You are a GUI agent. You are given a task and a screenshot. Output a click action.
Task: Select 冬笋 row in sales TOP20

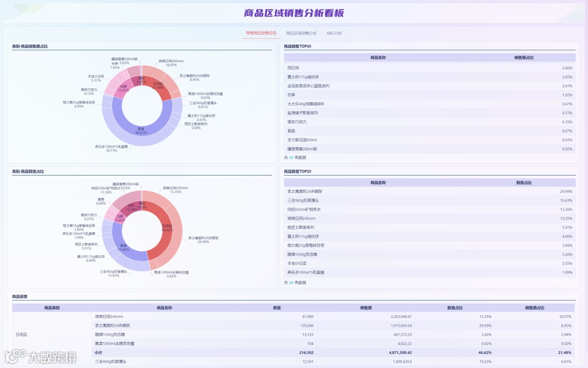tap(430, 95)
